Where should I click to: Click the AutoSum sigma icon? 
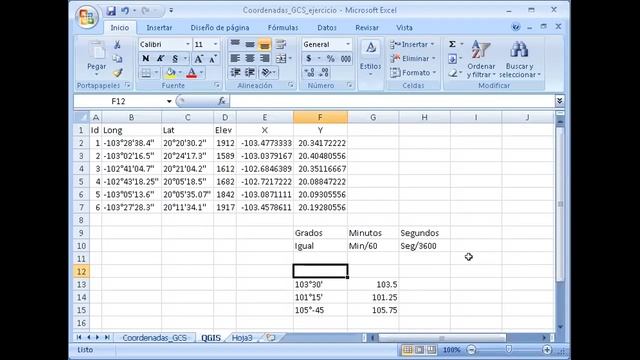452,44
